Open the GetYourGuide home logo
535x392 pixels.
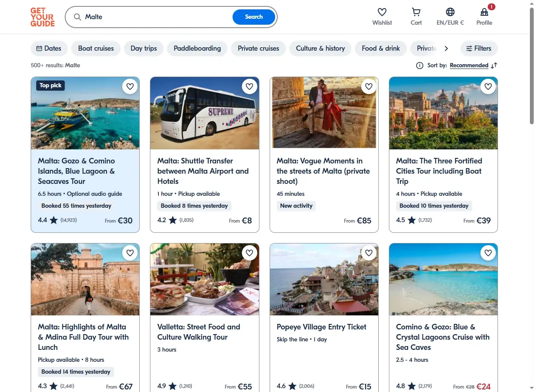[x=43, y=17]
